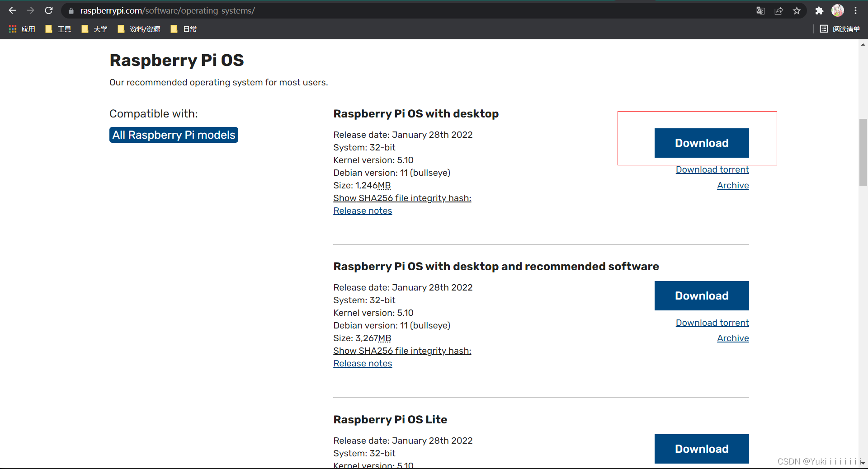868x469 pixels.
Task: Open Archive for OS with desktop
Action: tap(733, 185)
